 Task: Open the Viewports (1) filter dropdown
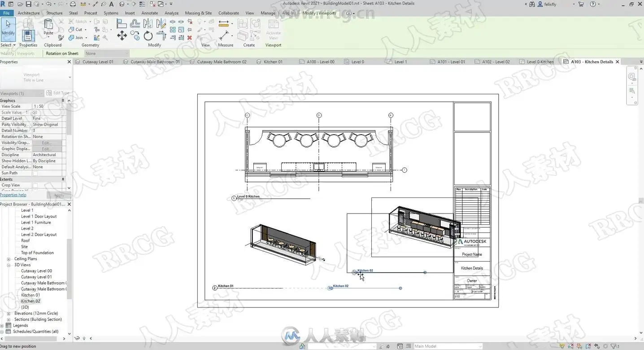click(x=22, y=93)
